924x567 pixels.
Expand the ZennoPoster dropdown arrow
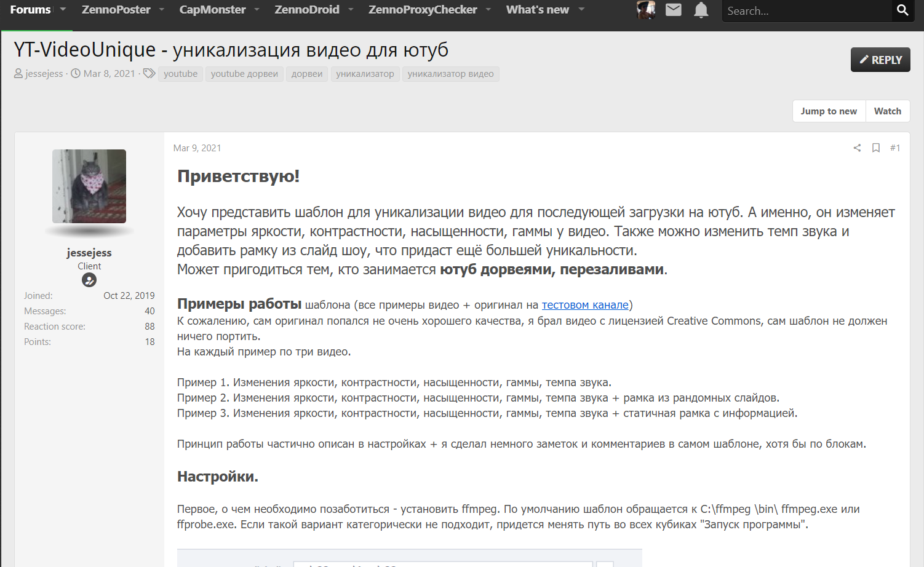pyautogui.click(x=162, y=9)
